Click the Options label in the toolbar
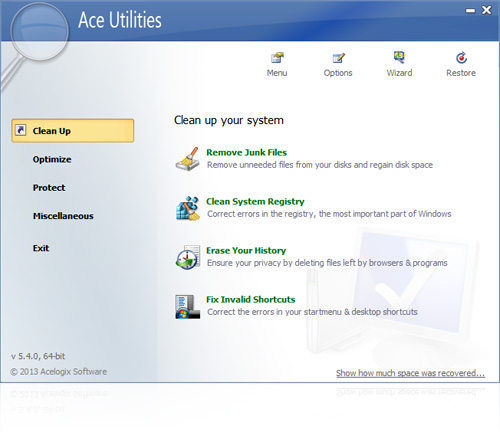 pyautogui.click(x=338, y=73)
